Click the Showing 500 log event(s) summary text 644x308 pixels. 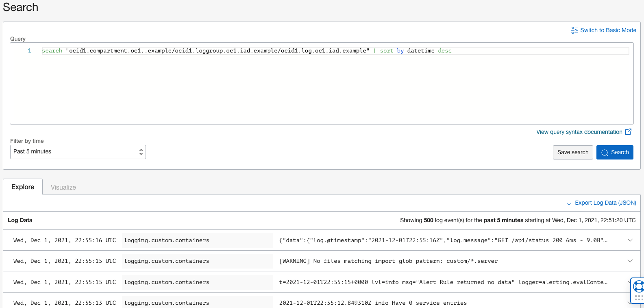[x=518, y=220]
